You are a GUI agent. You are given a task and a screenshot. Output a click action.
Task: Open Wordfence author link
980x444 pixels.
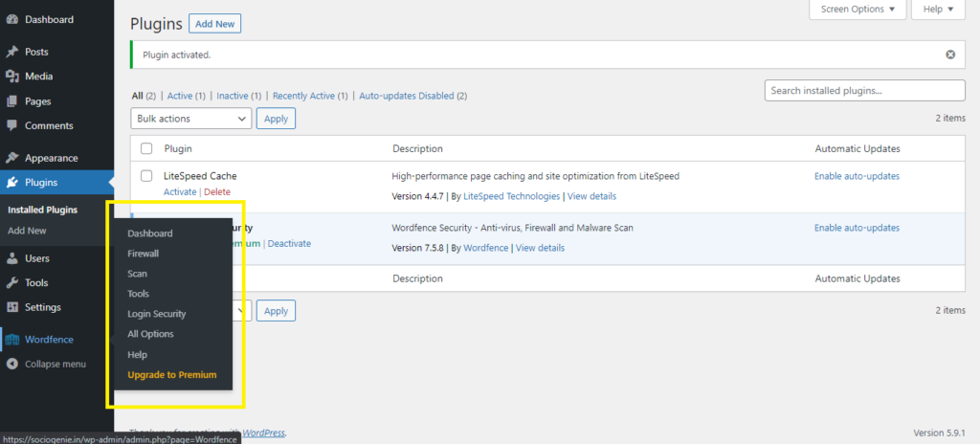(x=486, y=248)
